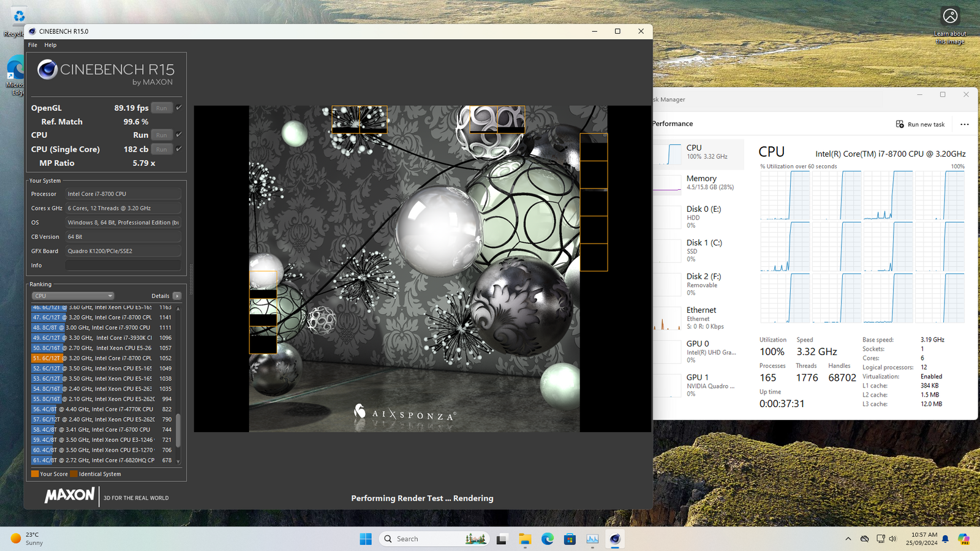
Task: Open Task Manager from taskbar icon
Action: [x=592, y=539]
